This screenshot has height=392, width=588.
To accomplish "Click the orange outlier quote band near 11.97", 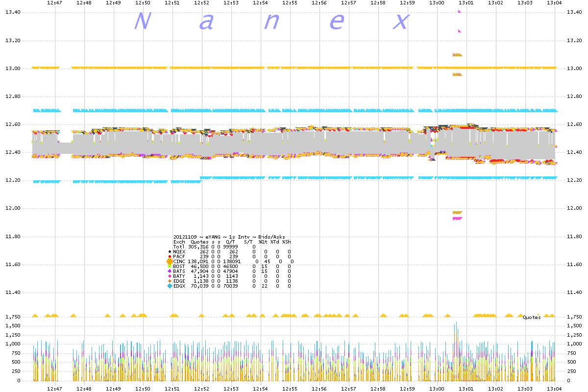I will click(458, 213).
